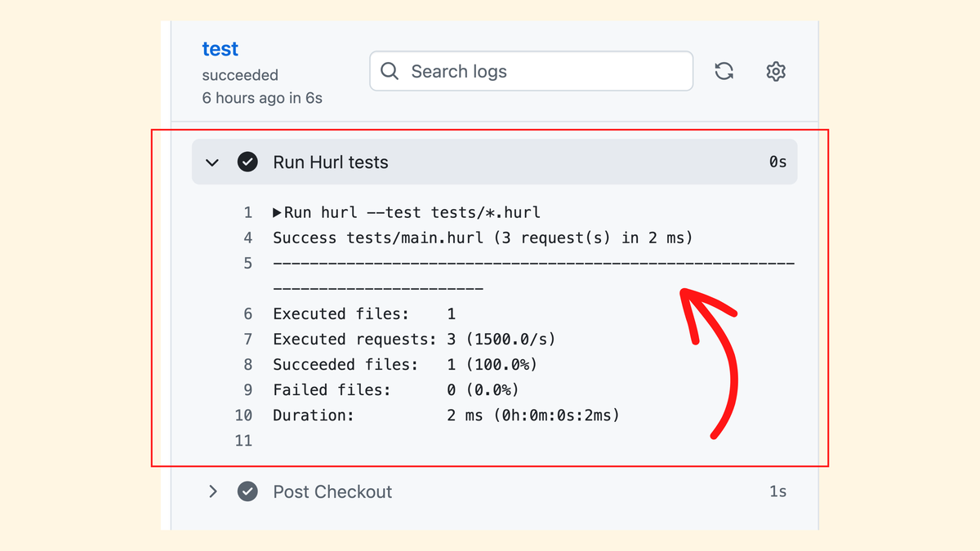Viewport: 980px width, 551px height.
Task: Click the '6 hours ago in 6s' text
Action: pos(262,98)
